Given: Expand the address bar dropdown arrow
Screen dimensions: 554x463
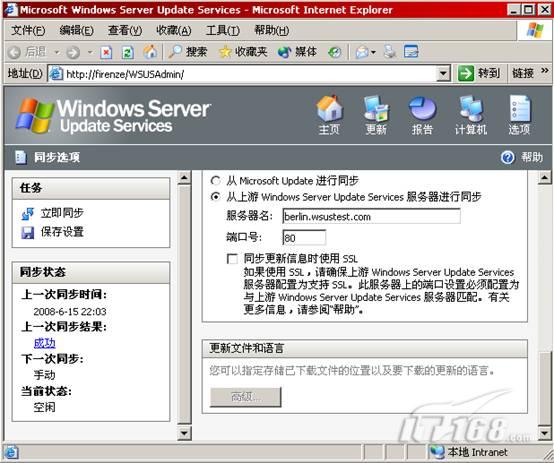Looking at the screenshot, I should [443, 74].
